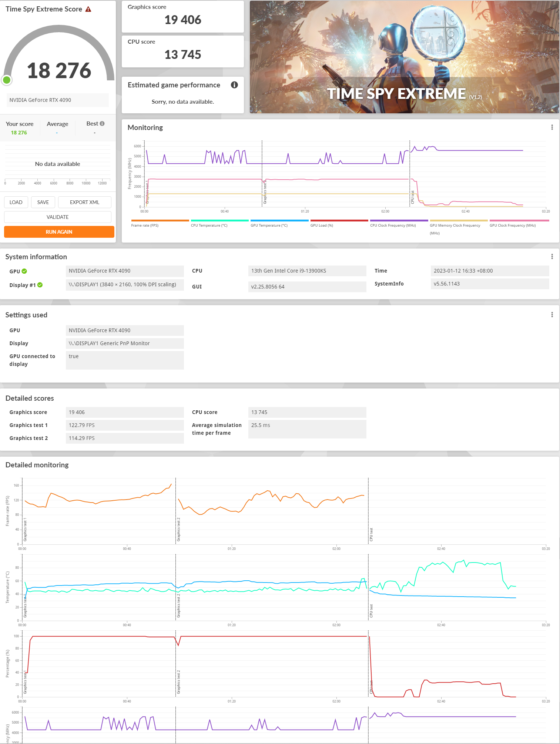Screen dimensions: 560x744
Task: Select the GUI version v2.25.8056 64 field
Action: (307, 287)
